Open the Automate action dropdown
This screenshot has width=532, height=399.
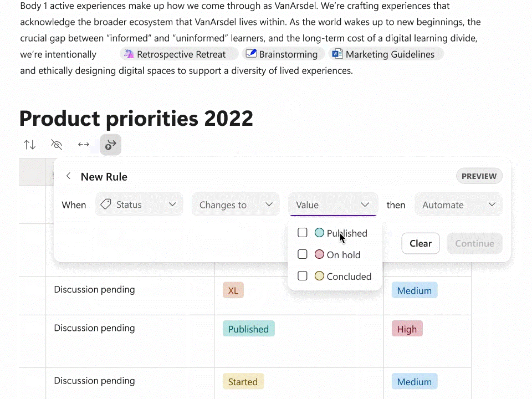pos(458,204)
